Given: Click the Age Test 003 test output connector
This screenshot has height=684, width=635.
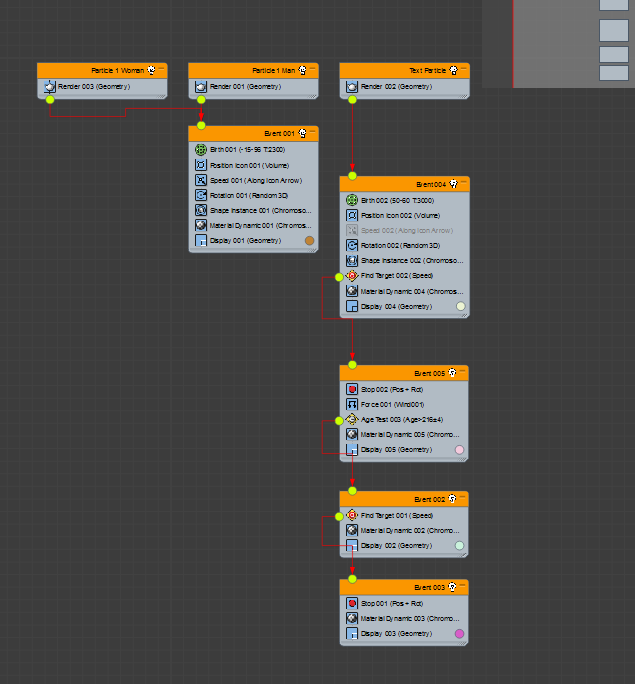Looking at the screenshot, I should pos(339,421).
